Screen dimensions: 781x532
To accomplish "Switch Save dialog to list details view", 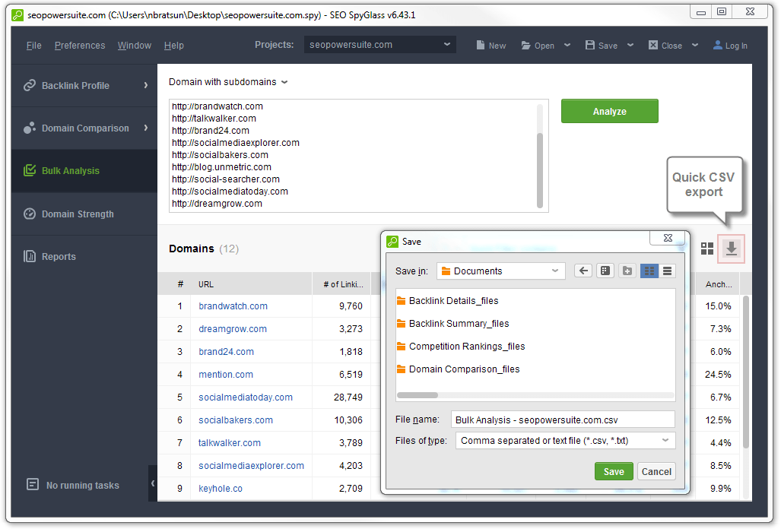I will pyautogui.click(x=667, y=271).
